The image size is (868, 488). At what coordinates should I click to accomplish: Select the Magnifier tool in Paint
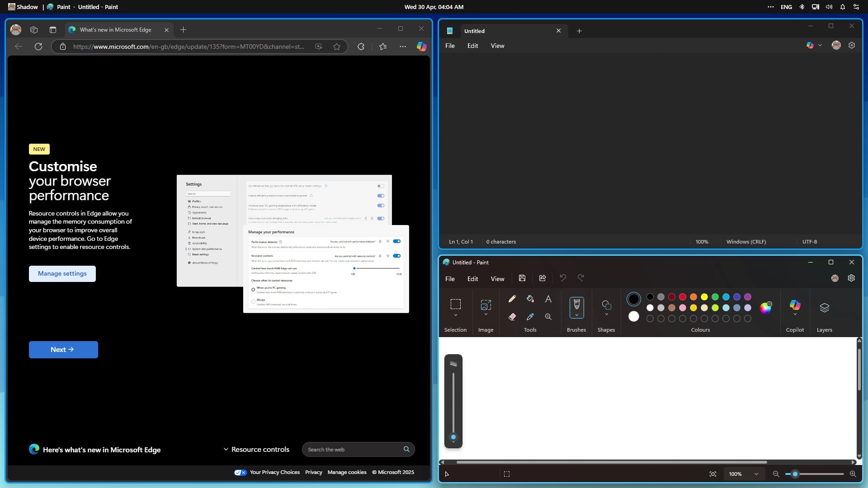tap(548, 317)
